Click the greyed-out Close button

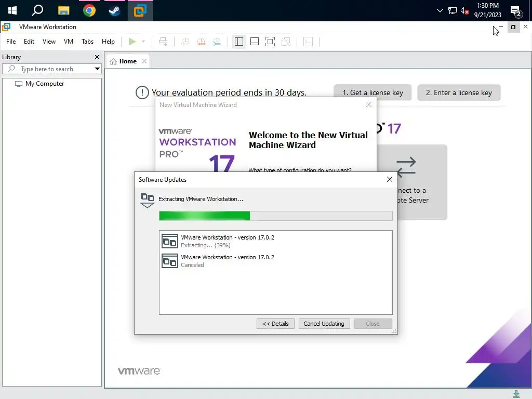[x=373, y=324]
